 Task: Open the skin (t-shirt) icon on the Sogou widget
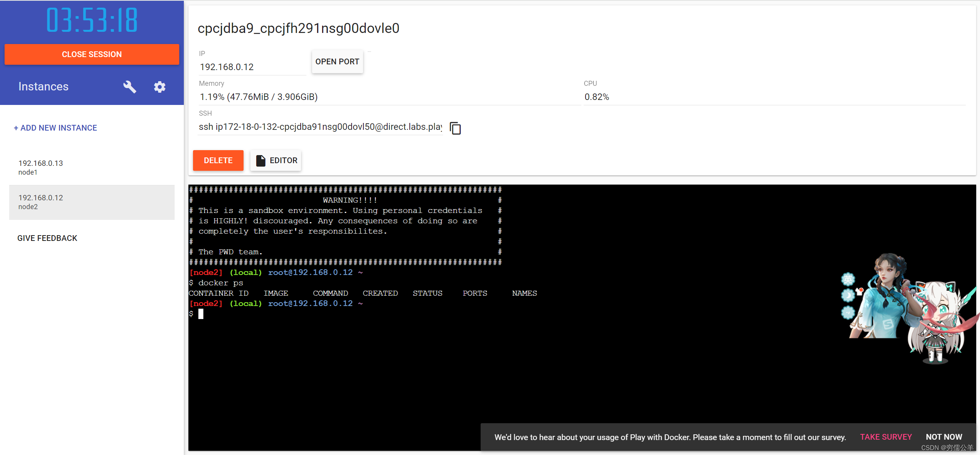pos(859,293)
